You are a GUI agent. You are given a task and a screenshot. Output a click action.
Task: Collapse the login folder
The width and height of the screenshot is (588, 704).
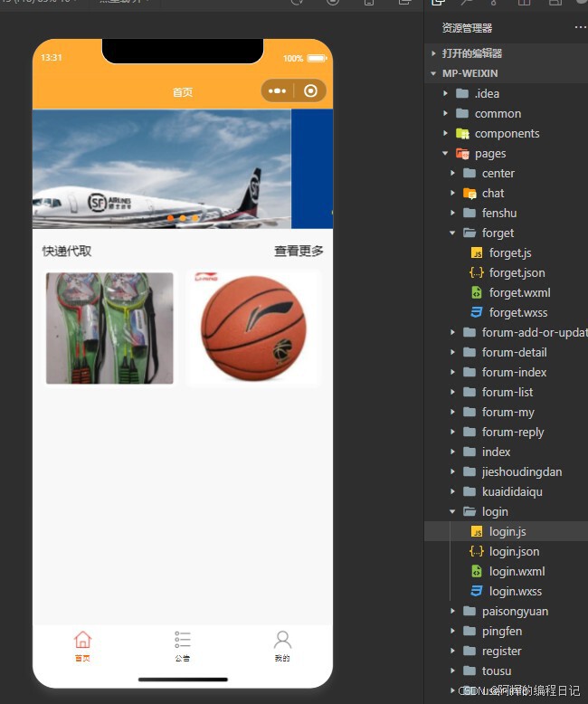click(506, 511)
